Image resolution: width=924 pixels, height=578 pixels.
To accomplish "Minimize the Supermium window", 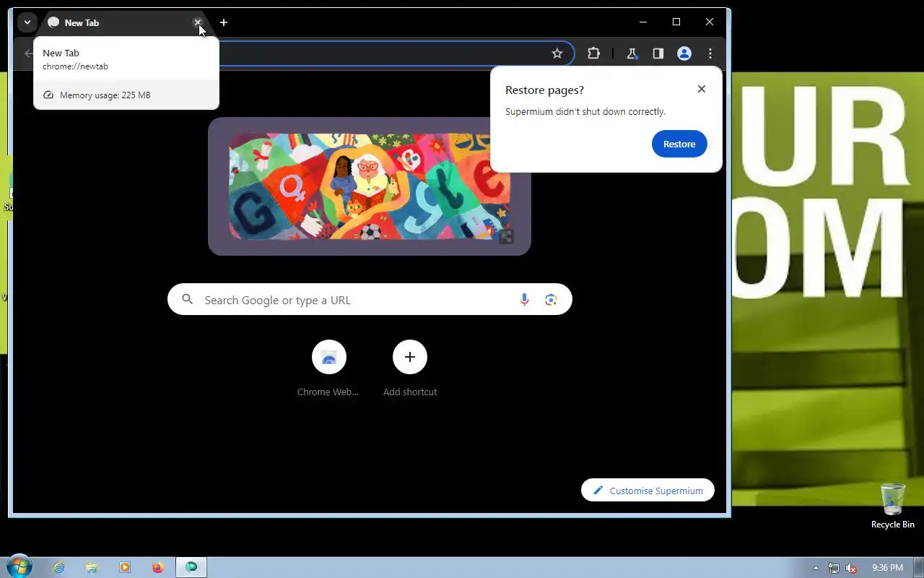I will coord(643,22).
